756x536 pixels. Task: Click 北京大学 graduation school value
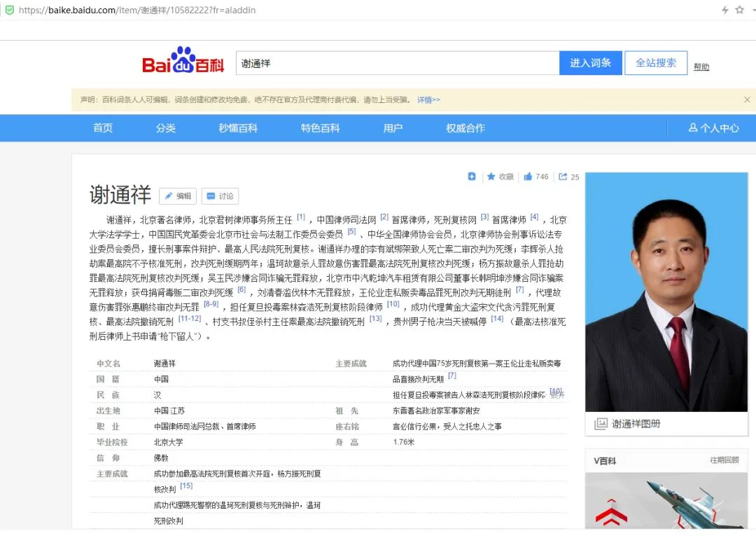(x=168, y=442)
